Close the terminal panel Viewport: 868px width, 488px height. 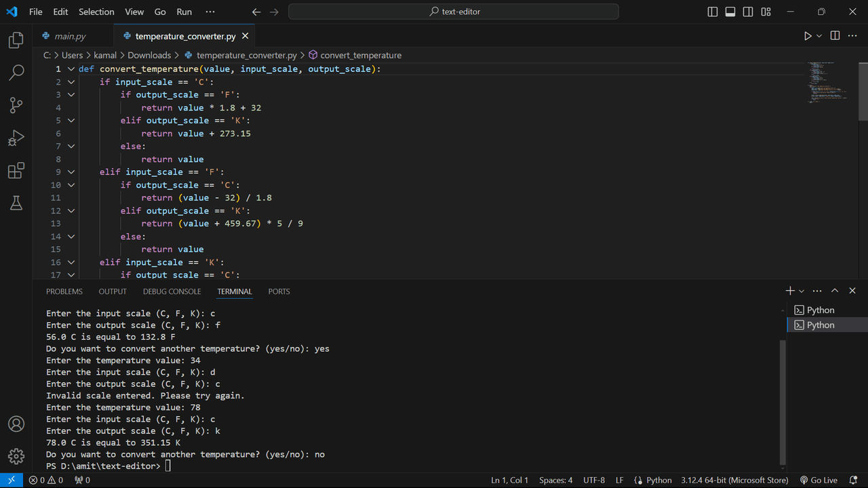point(852,291)
